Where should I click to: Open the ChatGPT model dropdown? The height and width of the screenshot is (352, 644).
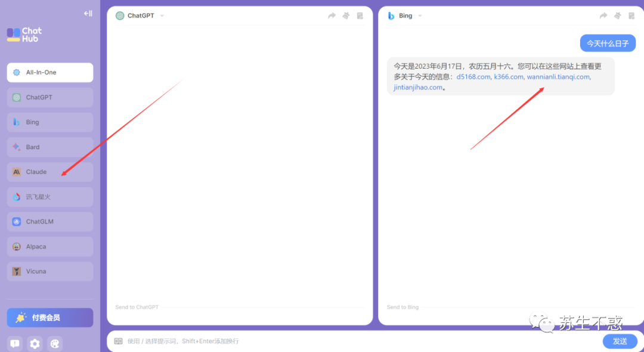click(161, 16)
